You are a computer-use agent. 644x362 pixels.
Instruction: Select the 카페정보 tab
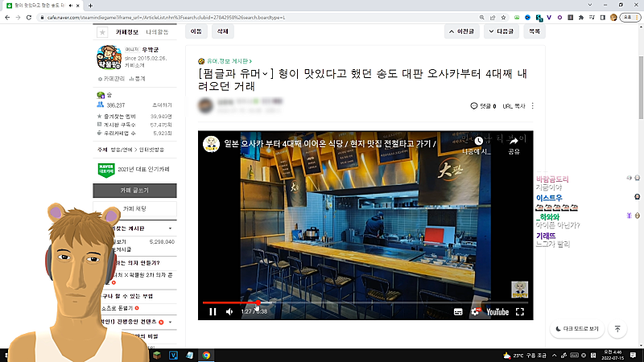point(127,31)
